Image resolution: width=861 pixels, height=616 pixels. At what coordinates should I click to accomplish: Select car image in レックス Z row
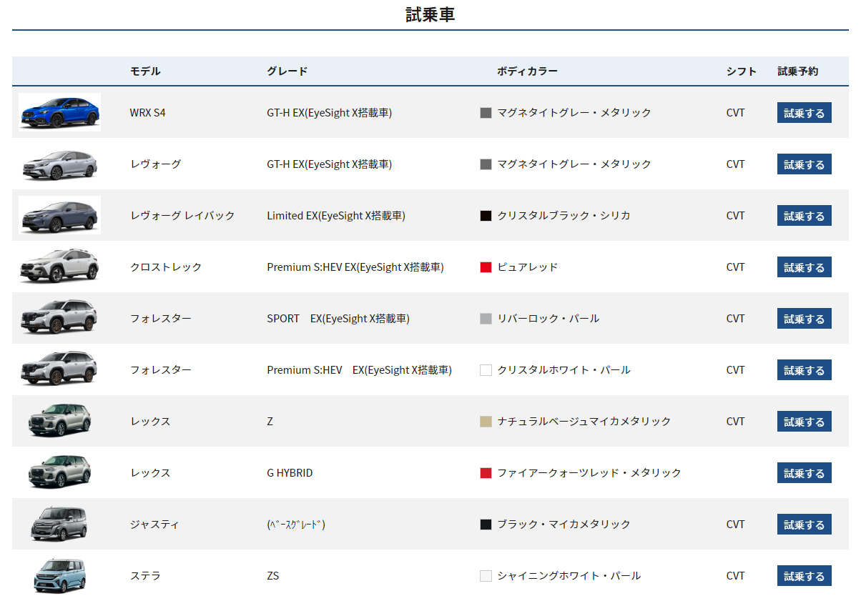(x=59, y=421)
